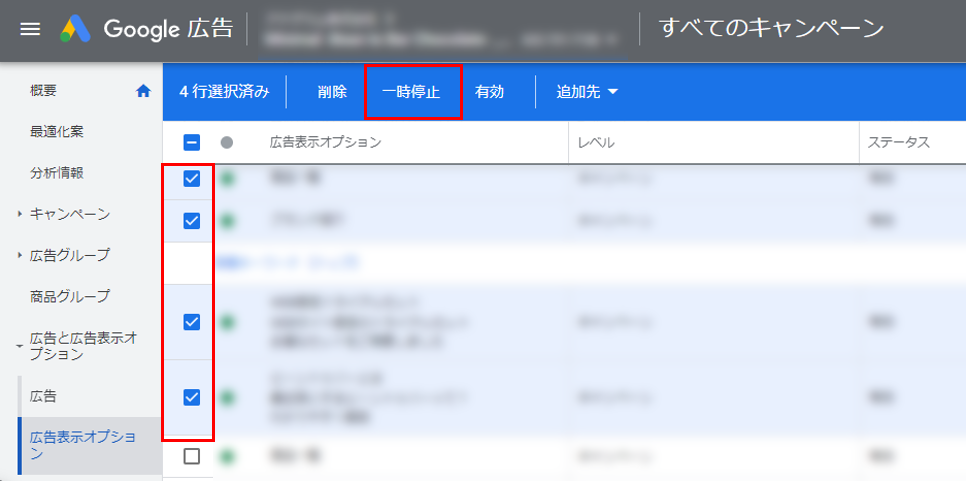Screen dimensions: 966x481
Task: Click the home icon beside 概要
Action: (142, 91)
